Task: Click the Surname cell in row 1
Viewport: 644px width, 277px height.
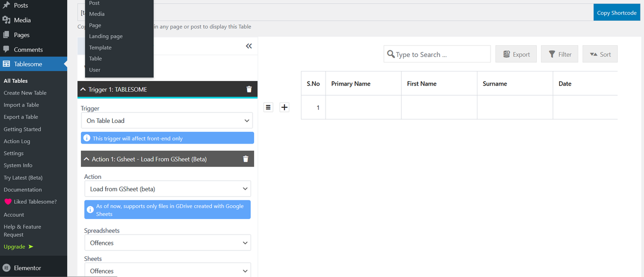Action: pos(515,107)
